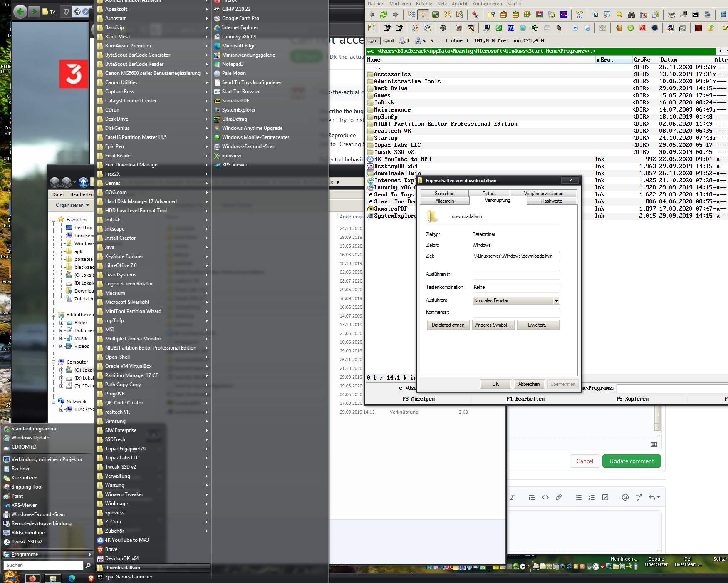Click the gear icon in Total Commander toolbar
This screenshot has width=728, height=583.
click(x=443, y=28)
